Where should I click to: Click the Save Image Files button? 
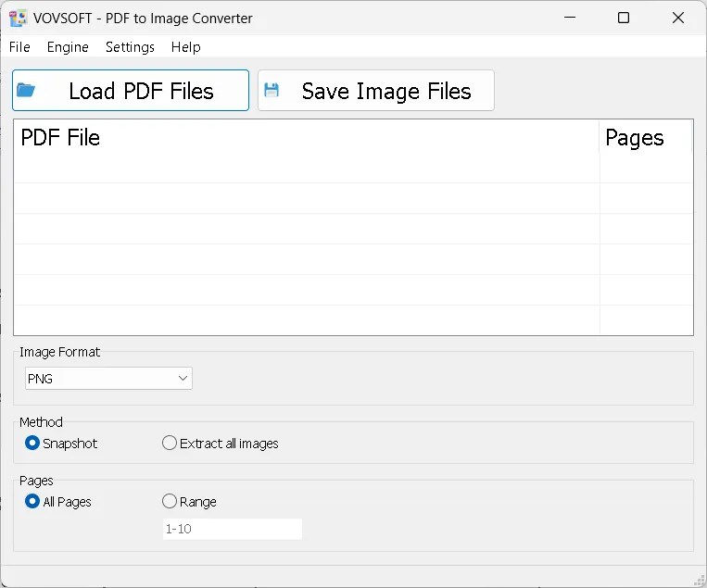[x=376, y=90]
